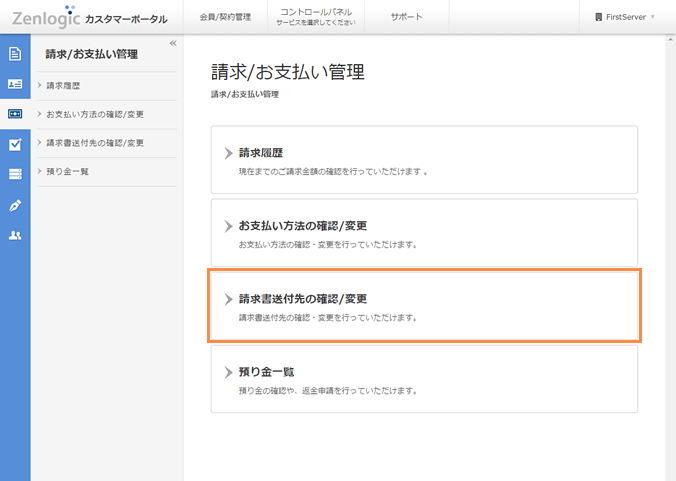Click the users group sidebar icon
Viewport: 676px width, 481px height.
[x=15, y=235]
